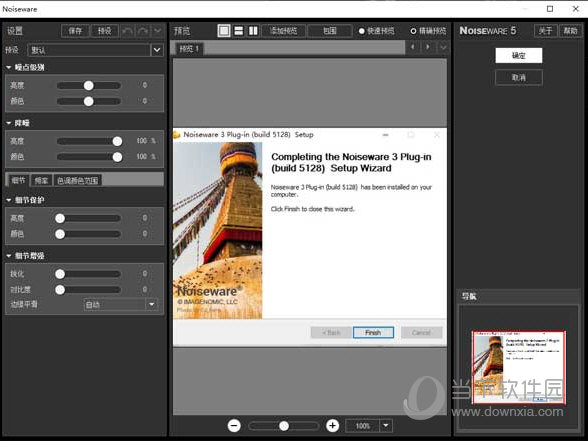Zoom in with the plus icon
The height and width of the screenshot is (441, 588).
[x=332, y=426]
